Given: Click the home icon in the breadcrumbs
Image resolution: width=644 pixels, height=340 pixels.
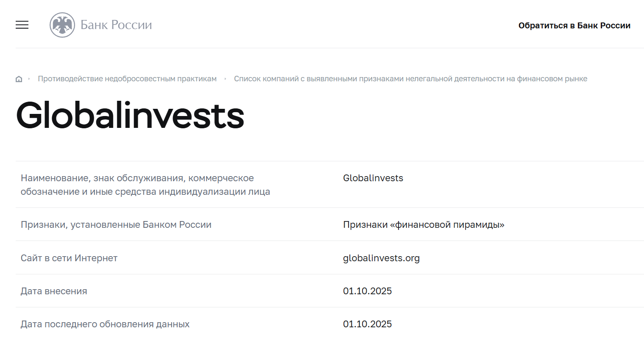Looking at the screenshot, I should [19, 79].
